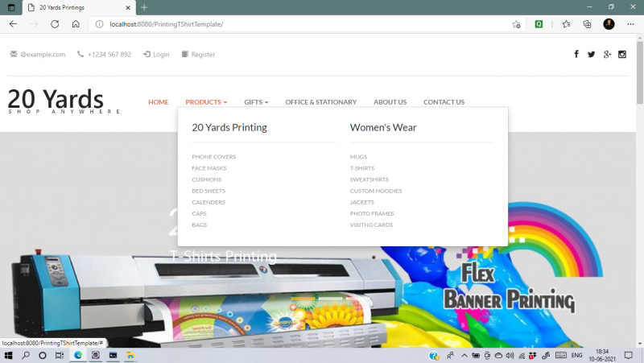Screen dimensions: 644x363
Task: Select the 20 Yards Printings browser tab
Action: [79, 7]
